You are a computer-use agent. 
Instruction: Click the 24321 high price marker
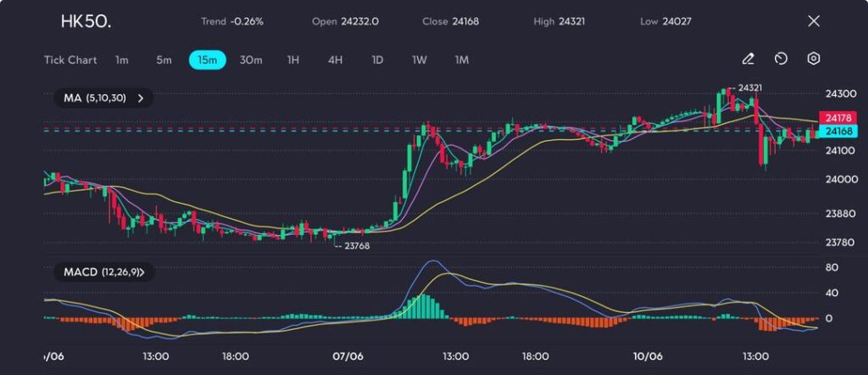(x=749, y=87)
